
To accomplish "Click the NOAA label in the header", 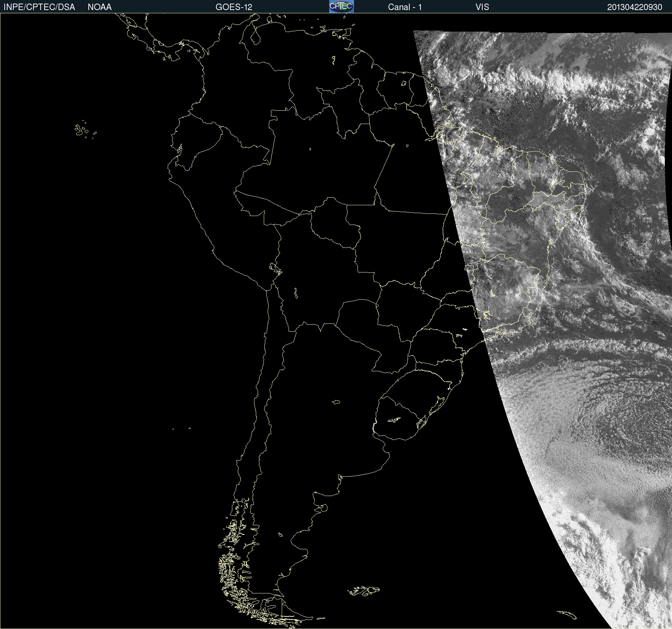I will (x=100, y=7).
